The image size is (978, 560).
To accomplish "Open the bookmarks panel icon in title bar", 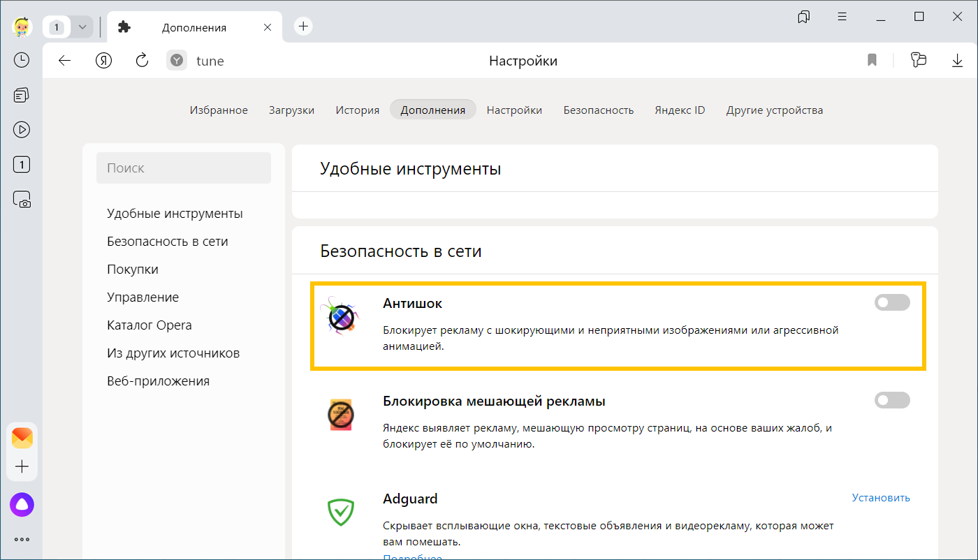I will click(804, 17).
